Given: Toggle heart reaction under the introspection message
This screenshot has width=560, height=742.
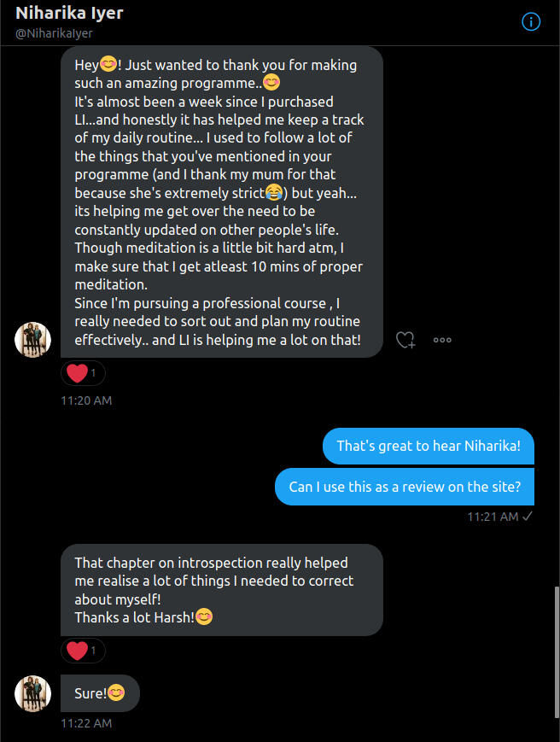Looking at the screenshot, I should pos(83,651).
